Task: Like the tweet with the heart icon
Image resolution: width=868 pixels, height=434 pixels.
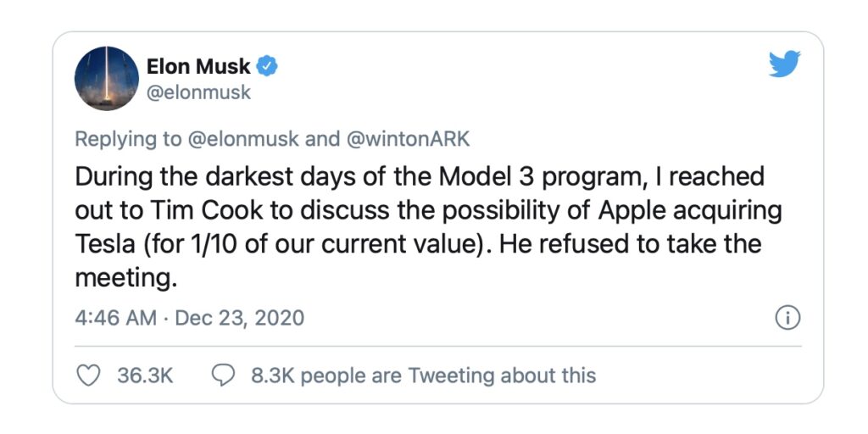Action: coord(87,376)
